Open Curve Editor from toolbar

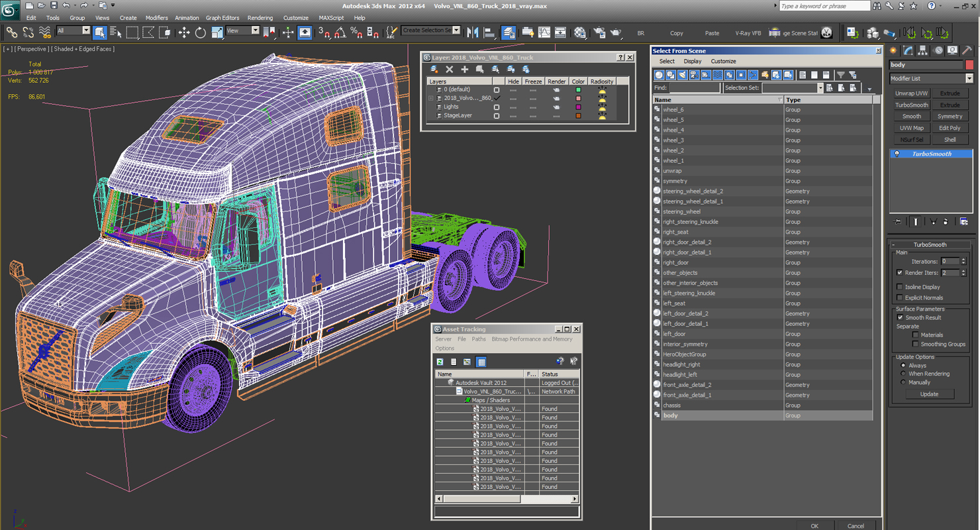tap(544, 32)
